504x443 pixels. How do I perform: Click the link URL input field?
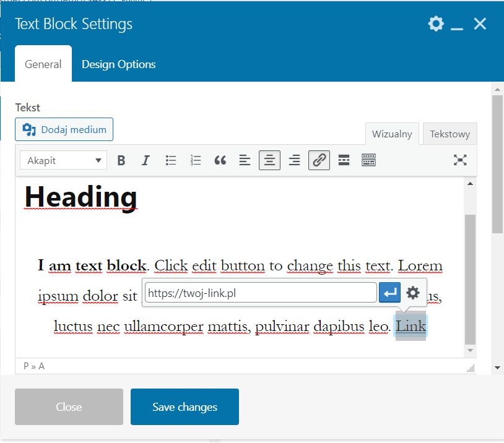(x=261, y=293)
